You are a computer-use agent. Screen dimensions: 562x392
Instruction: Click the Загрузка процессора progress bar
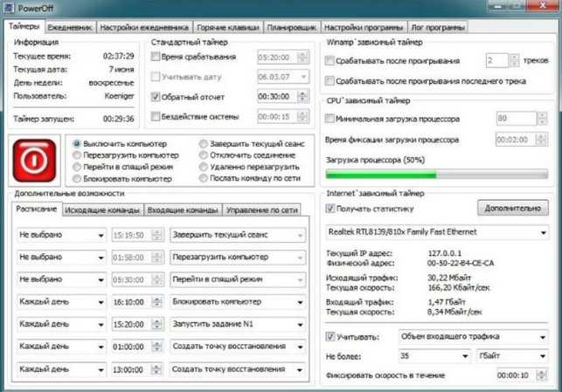[x=436, y=175]
